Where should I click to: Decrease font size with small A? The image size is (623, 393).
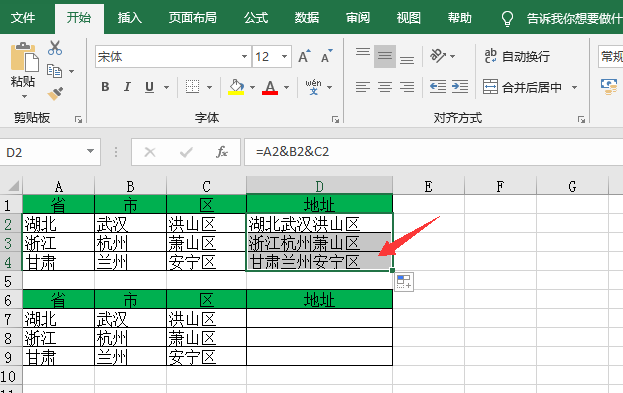[x=327, y=56]
